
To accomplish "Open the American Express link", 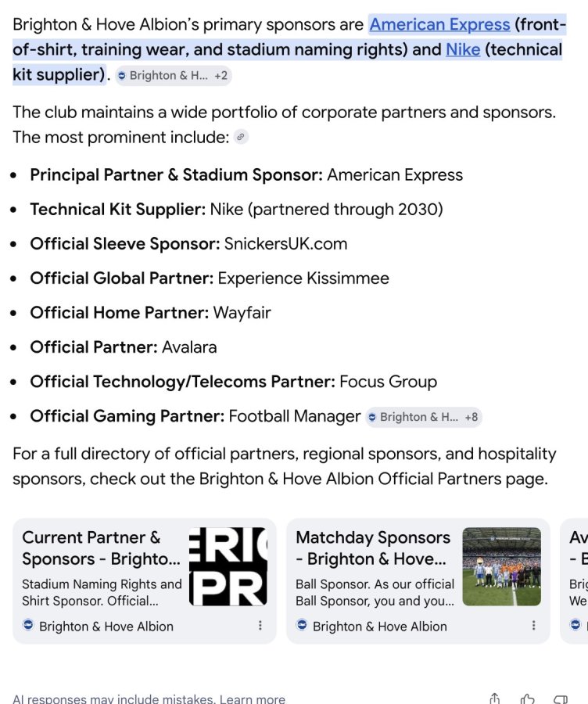I will click(x=439, y=24).
